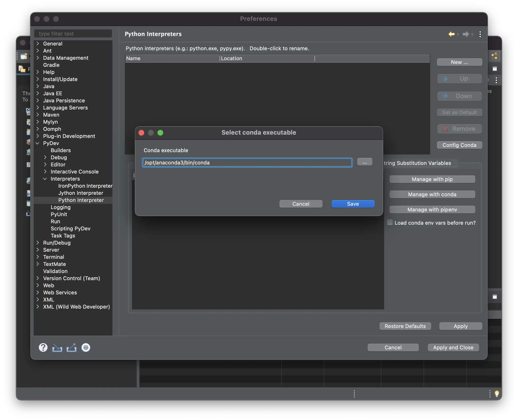Toggle Load conda env vars before run

390,222
